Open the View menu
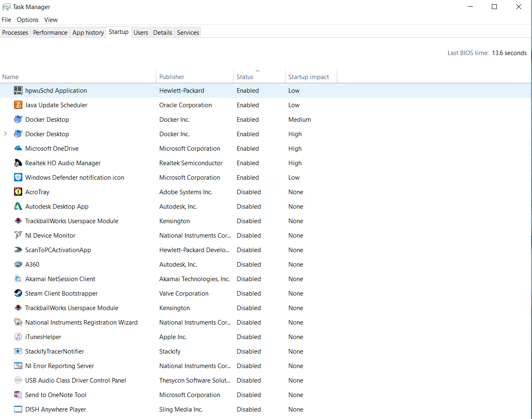This screenshot has height=419, width=532. 51,20
